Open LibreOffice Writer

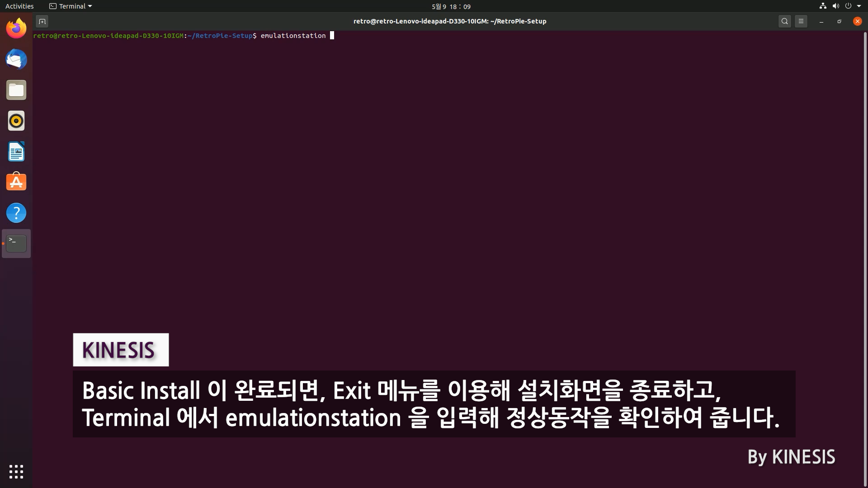pos(16,152)
